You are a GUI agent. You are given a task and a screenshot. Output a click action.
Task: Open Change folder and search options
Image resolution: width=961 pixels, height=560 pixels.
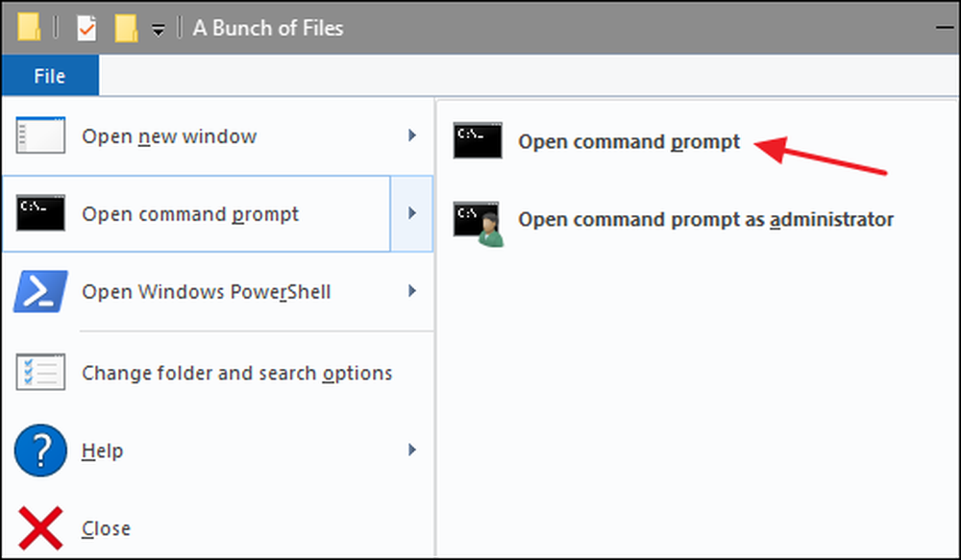click(x=217, y=373)
